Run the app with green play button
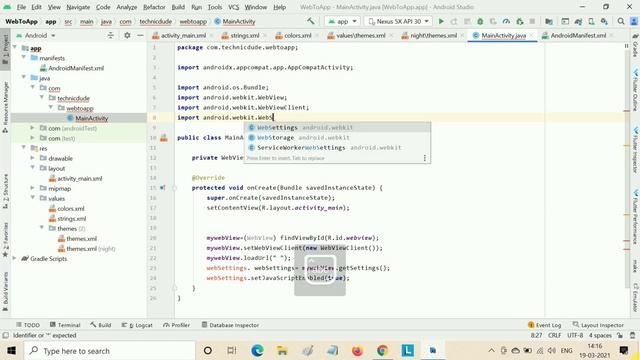 click(441, 21)
